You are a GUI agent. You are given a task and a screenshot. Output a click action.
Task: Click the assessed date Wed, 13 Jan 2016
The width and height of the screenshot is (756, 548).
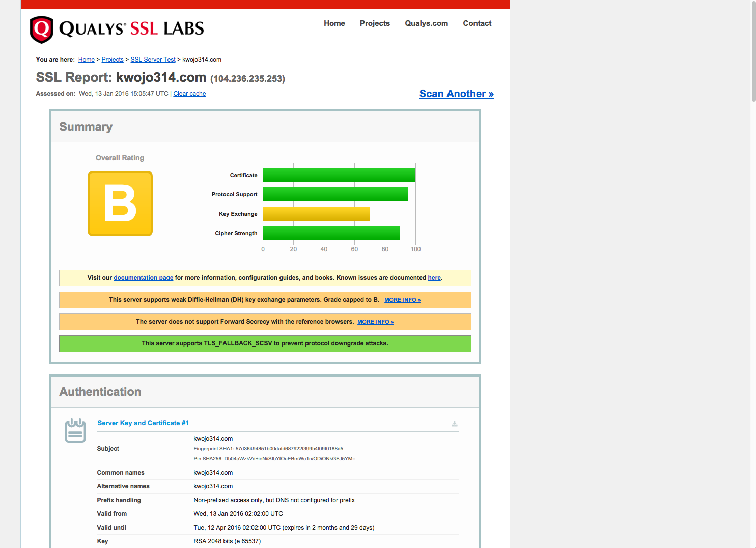point(124,94)
